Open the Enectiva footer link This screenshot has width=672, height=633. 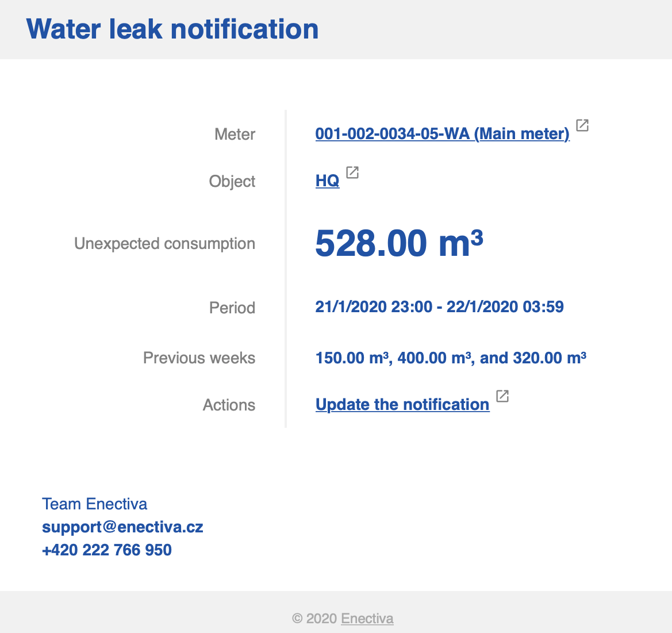tap(367, 619)
